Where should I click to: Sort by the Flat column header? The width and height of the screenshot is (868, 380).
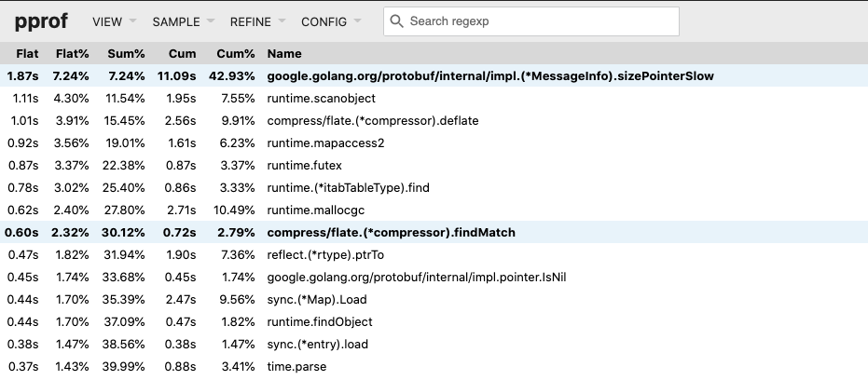point(27,54)
